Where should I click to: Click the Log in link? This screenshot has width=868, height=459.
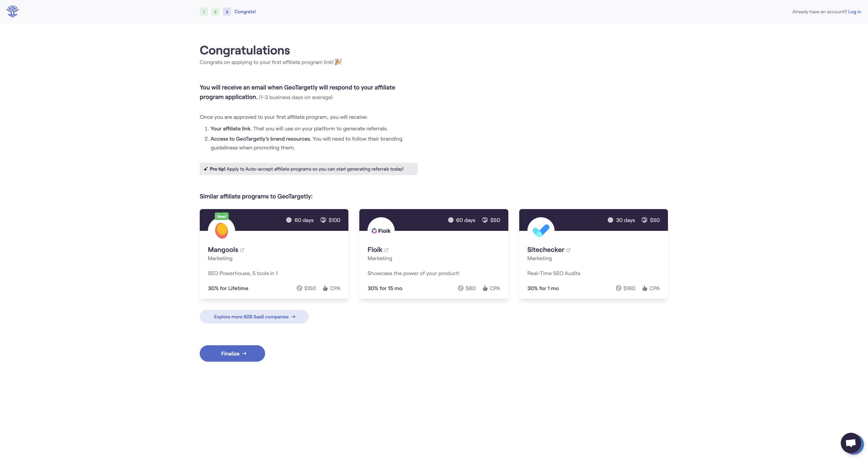(x=854, y=12)
